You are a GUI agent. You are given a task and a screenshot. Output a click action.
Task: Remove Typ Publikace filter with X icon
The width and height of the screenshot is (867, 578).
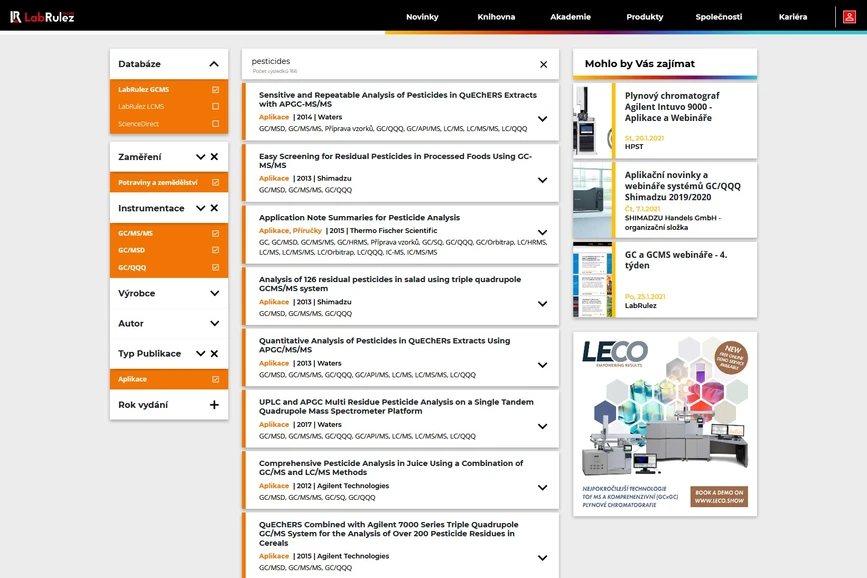coord(214,354)
